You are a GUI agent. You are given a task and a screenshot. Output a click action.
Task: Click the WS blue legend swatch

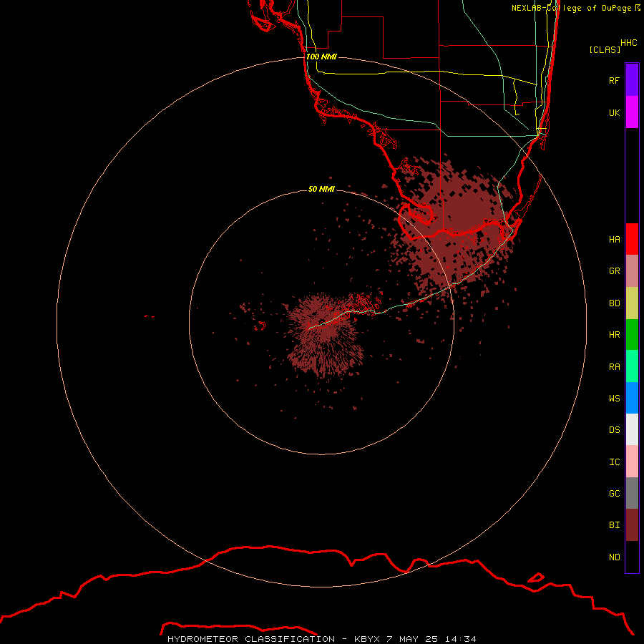[632, 398]
